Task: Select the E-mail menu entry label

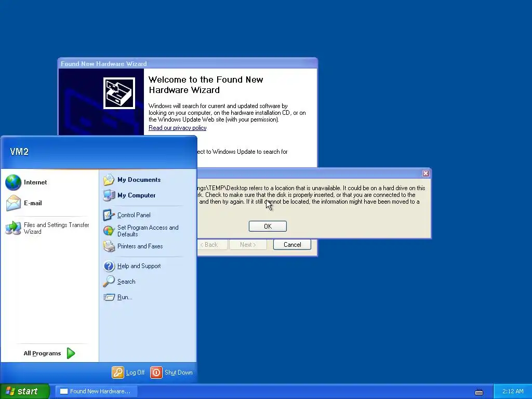Action: [x=33, y=203]
